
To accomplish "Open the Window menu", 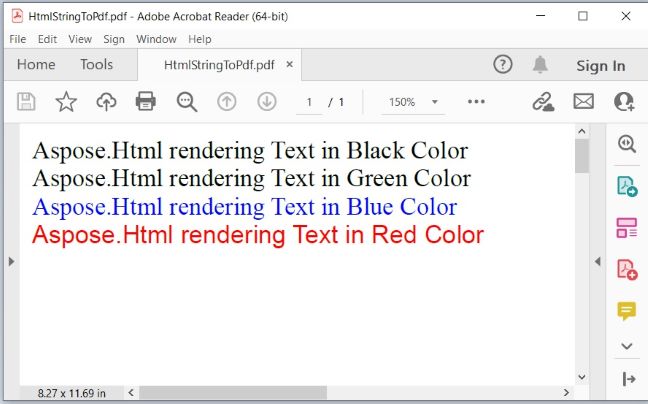I will pos(156,39).
